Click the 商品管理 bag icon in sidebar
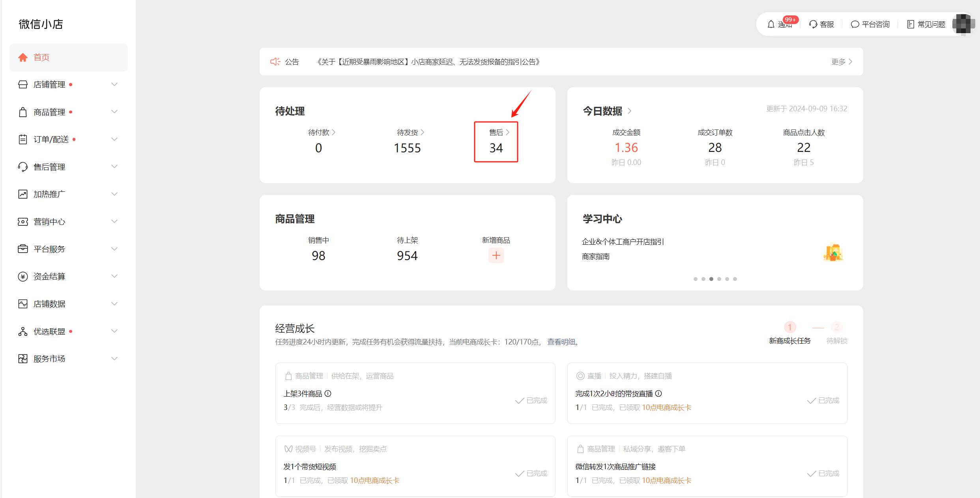980x498 pixels. pos(23,112)
